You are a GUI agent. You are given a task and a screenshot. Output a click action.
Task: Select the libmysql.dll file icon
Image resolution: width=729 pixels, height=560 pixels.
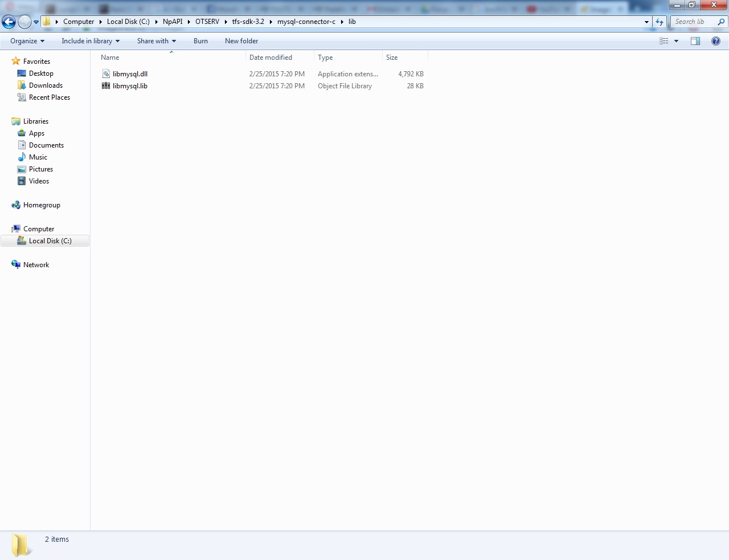(x=106, y=74)
